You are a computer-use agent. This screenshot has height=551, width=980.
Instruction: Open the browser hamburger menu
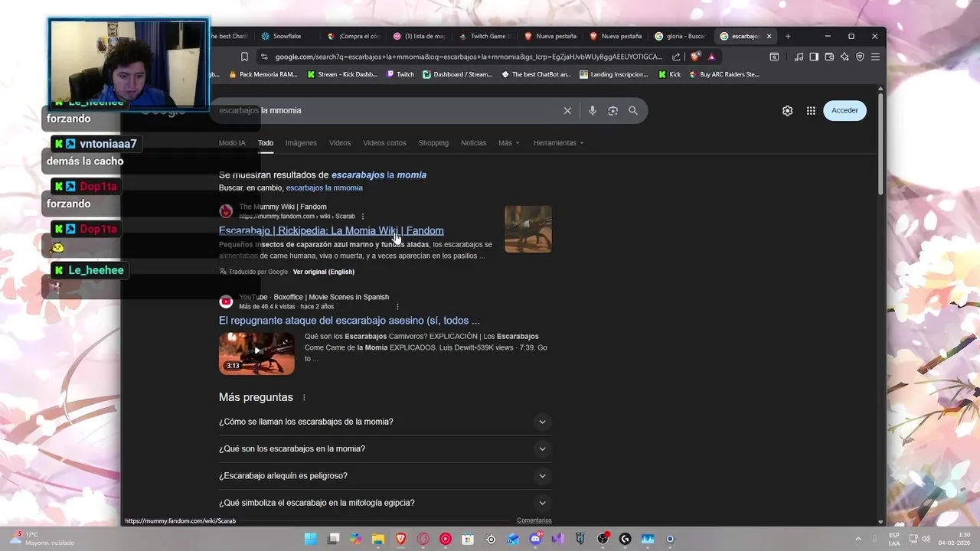click(x=875, y=57)
